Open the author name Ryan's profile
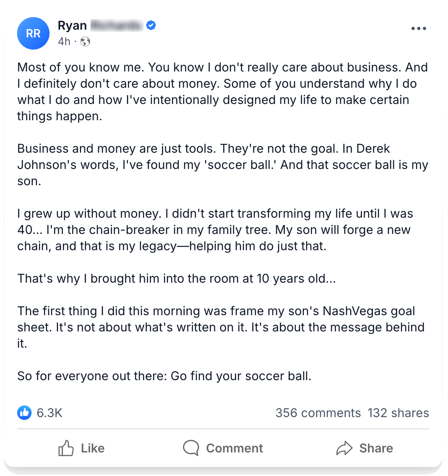448x476 pixels. coord(72,26)
